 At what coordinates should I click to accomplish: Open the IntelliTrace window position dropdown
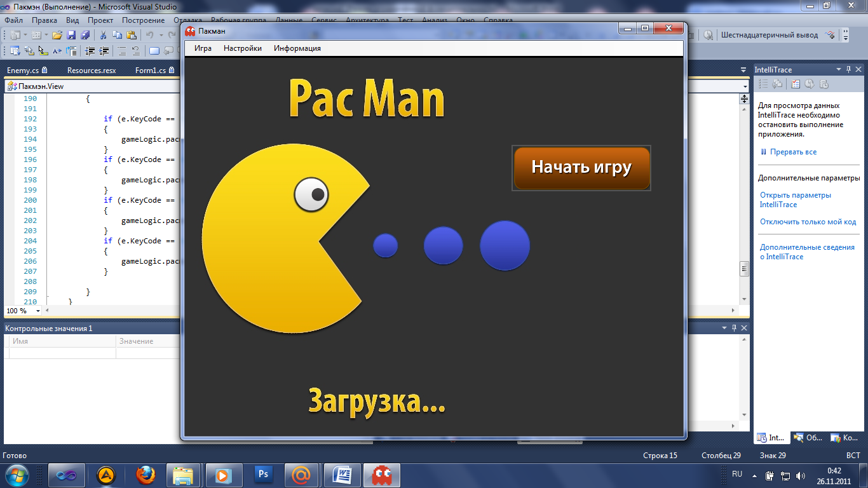(x=839, y=69)
